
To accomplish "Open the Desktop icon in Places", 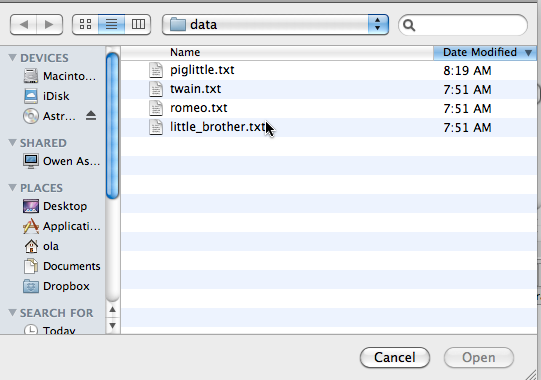I will (x=31, y=206).
